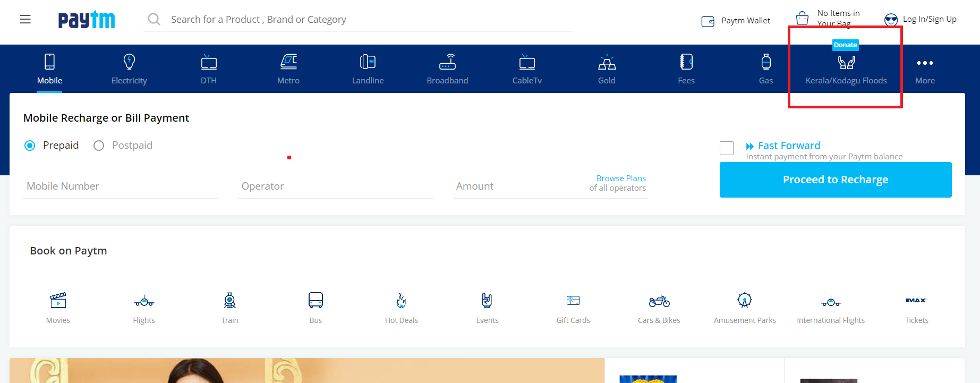Select the Gas cylinder icon
The width and height of the screenshot is (980, 383).
click(766, 62)
